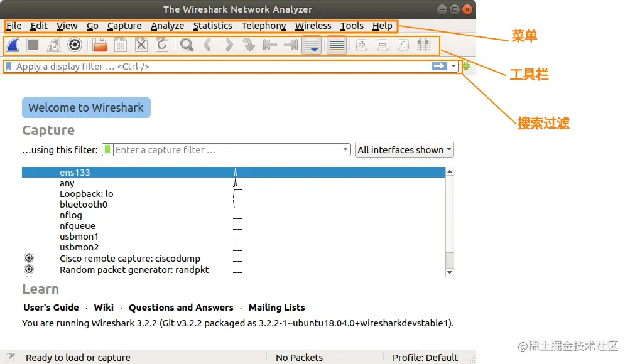Open Help menu
This screenshot has height=364, width=630.
382,26
